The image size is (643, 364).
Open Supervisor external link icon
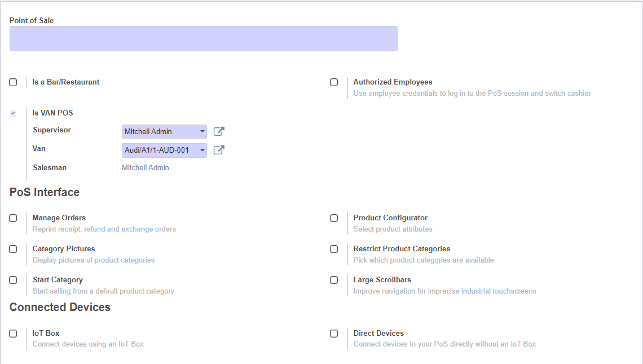[x=219, y=131]
